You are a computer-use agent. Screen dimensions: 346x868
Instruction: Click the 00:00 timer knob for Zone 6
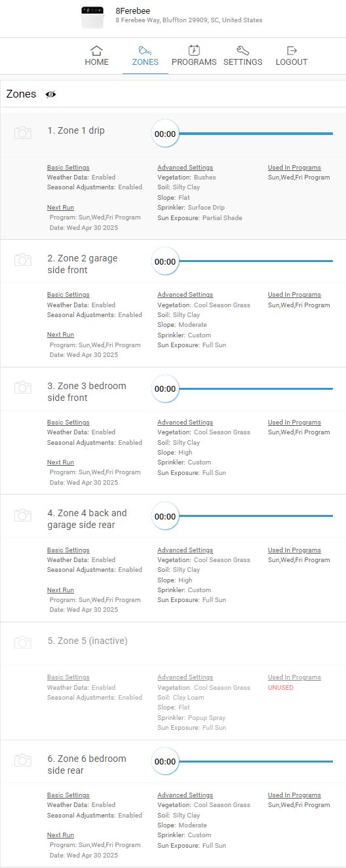[x=165, y=762]
